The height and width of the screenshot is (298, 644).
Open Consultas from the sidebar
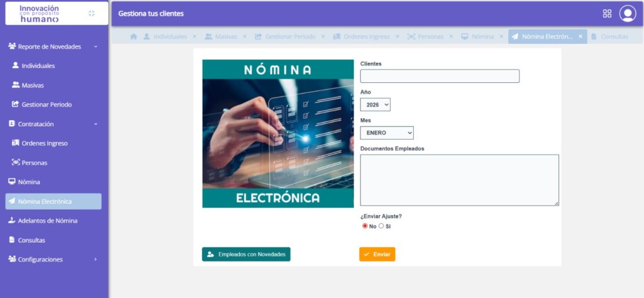pyautogui.click(x=31, y=240)
